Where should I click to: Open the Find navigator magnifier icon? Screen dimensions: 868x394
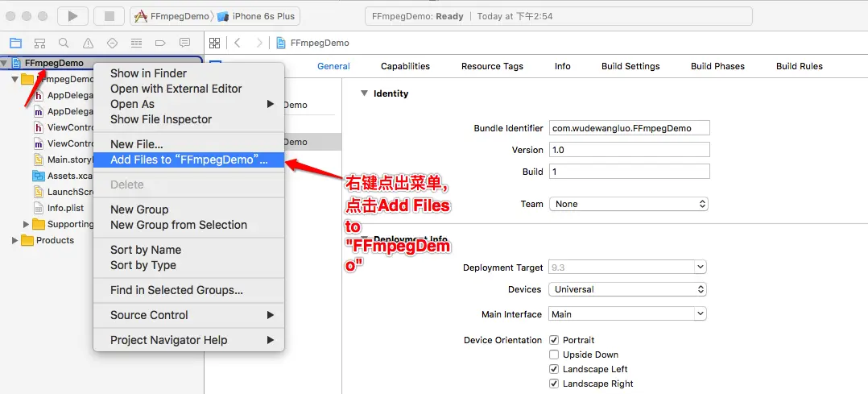(x=64, y=43)
